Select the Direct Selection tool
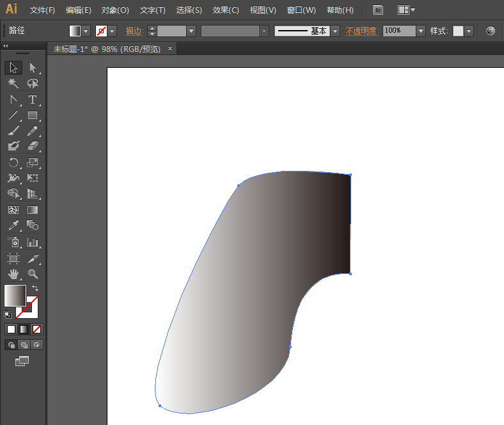Image resolution: width=504 pixels, height=425 pixels. coord(33,68)
